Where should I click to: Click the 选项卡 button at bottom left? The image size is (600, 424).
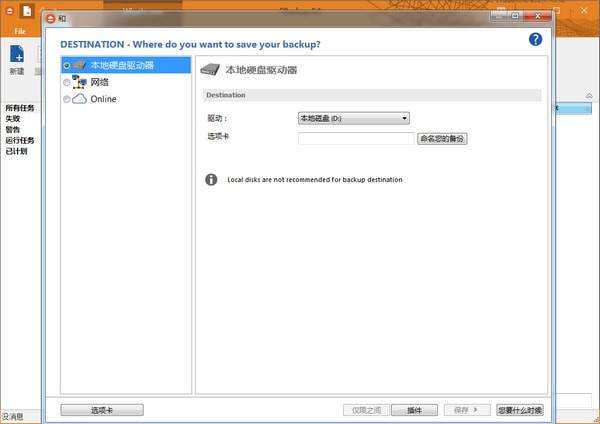[x=101, y=410]
